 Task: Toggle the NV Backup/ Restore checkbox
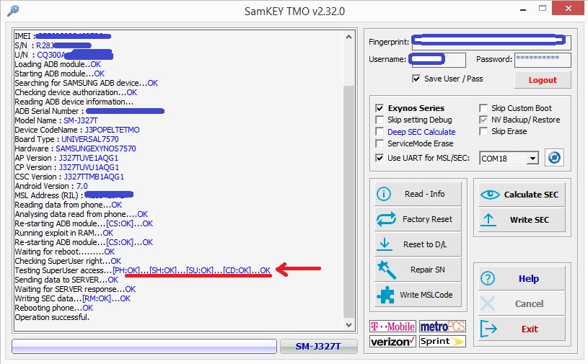click(483, 120)
